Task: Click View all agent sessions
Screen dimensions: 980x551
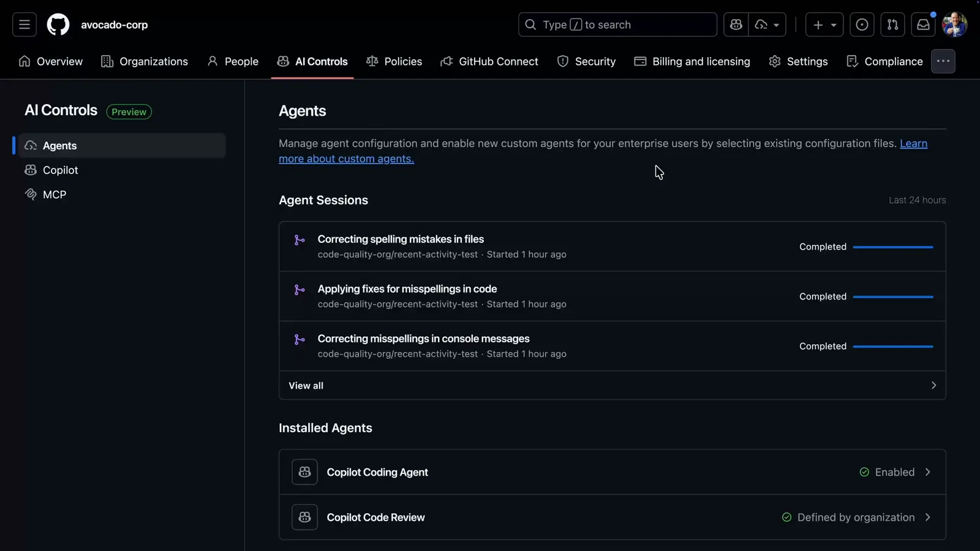Action: tap(612, 386)
